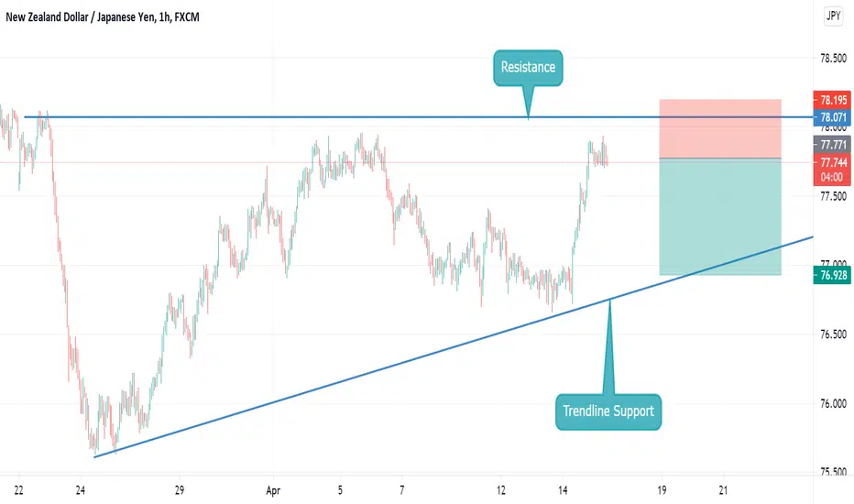Viewport: 854px width, 504px height.
Task: Click the 76.928 green target price tag
Action: (832, 275)
